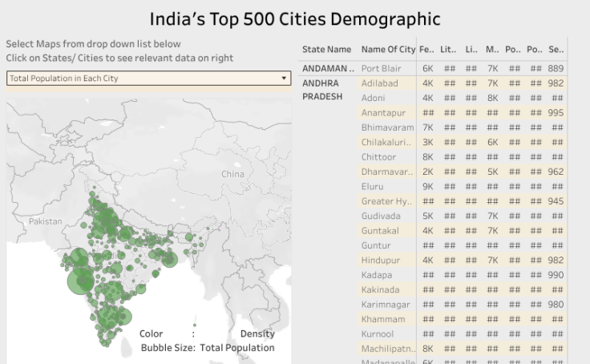Click the China label on the map
Viewport: 590px width, 364px height.
tap(232, 174)
